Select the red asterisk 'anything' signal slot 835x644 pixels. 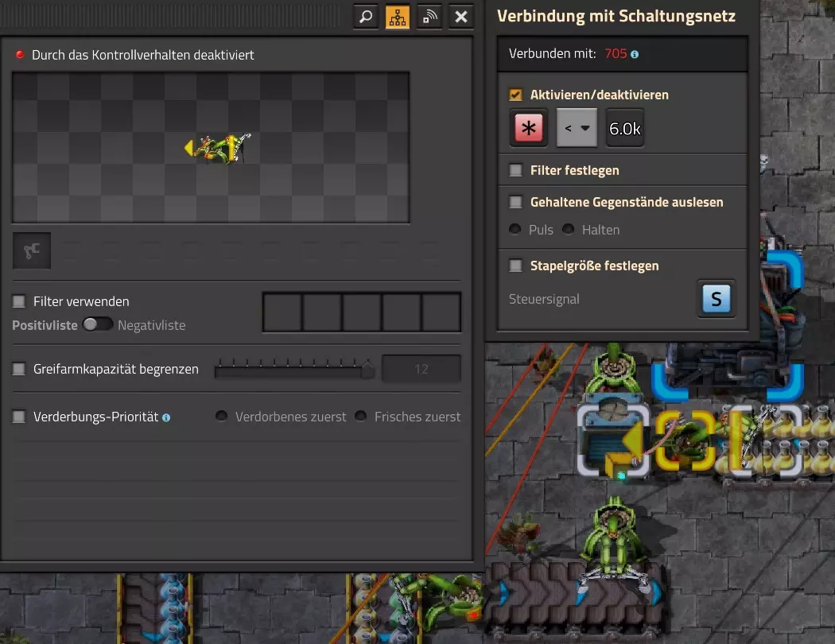click(528, 128)
